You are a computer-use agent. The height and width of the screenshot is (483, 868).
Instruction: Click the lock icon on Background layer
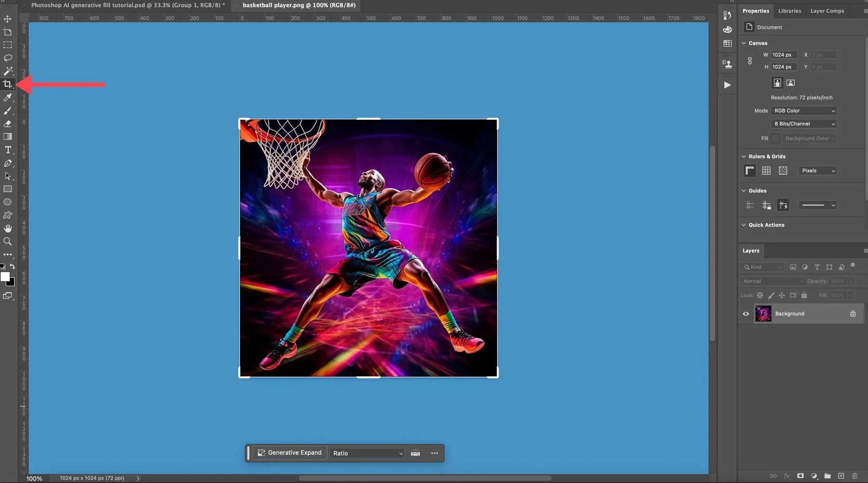pos(853,314)
